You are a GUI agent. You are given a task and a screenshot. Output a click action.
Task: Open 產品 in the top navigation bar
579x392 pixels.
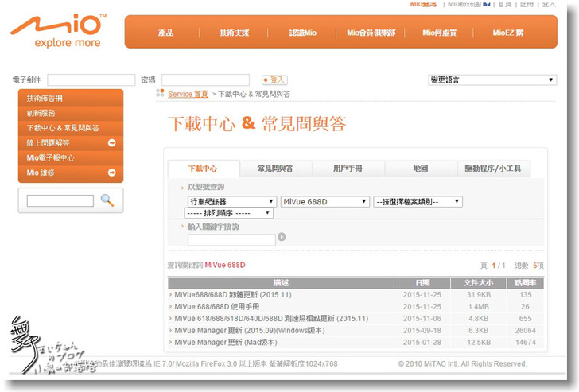(165, 33)
